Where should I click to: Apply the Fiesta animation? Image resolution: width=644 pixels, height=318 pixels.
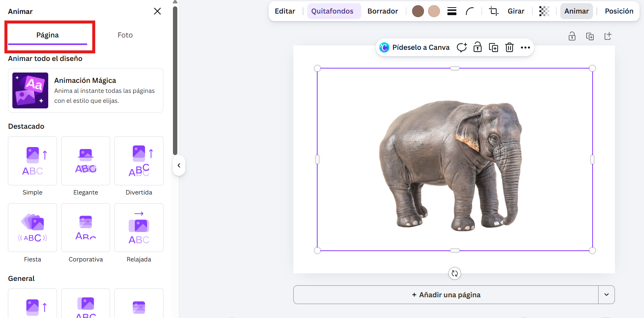[32, 228]
